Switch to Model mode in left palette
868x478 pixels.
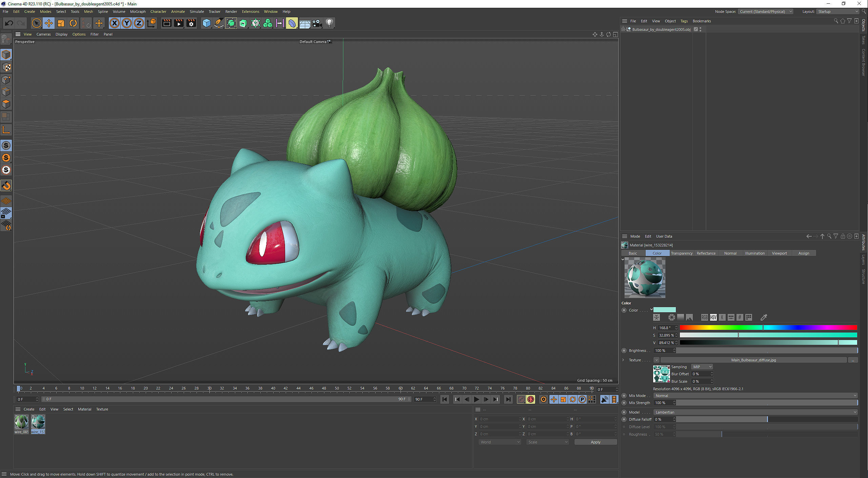pos(6,55)
